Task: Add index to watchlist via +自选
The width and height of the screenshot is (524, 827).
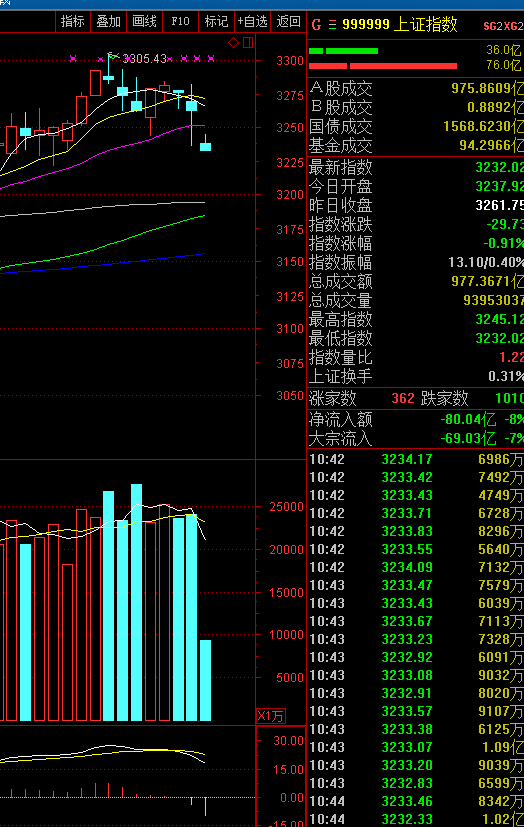Action: tap(253, 22)
